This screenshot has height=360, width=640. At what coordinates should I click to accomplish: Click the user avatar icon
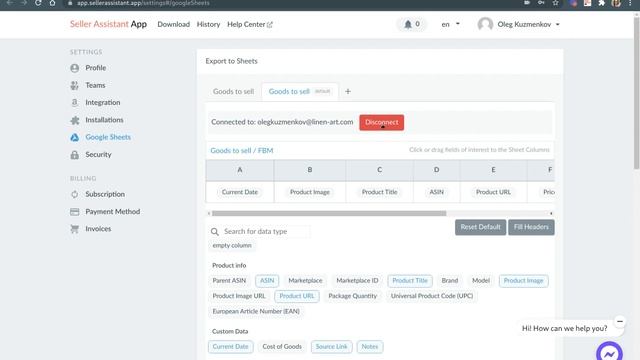[485, 24]
